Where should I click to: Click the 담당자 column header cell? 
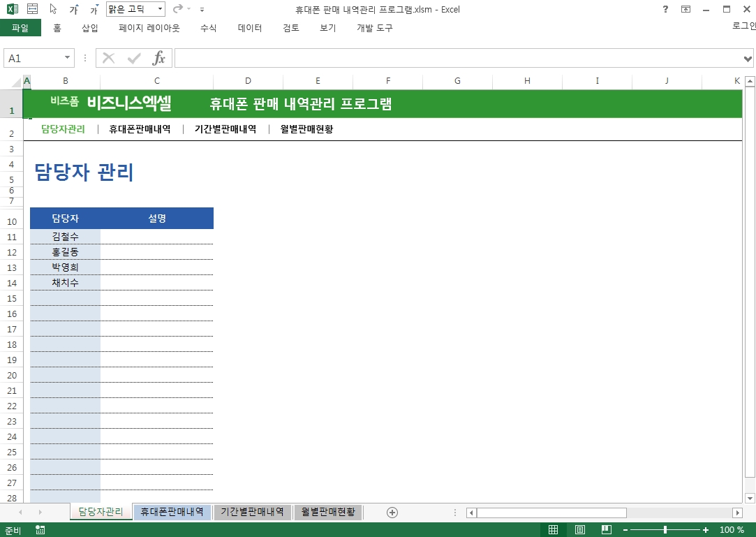click(x=65, y=218)
